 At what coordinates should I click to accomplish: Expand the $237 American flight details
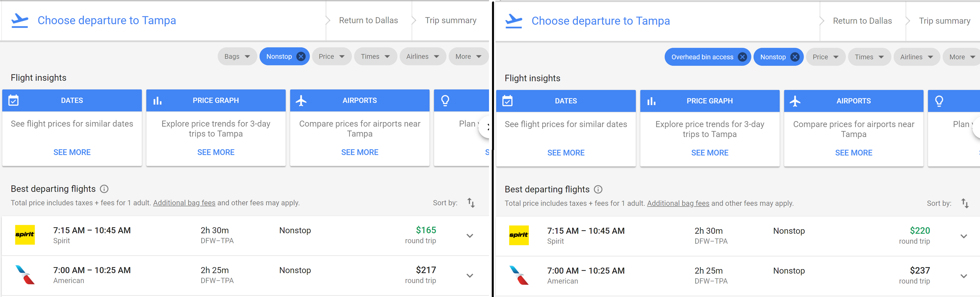964,276
